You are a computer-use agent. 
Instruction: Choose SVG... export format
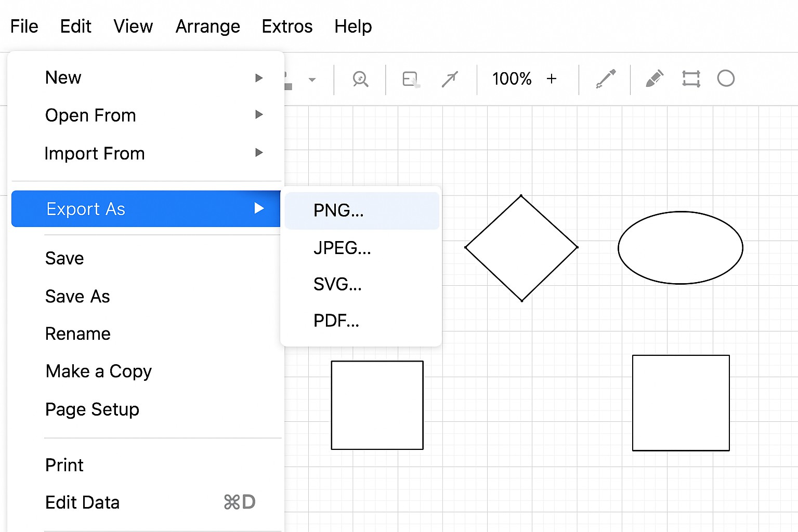point(337,284)
